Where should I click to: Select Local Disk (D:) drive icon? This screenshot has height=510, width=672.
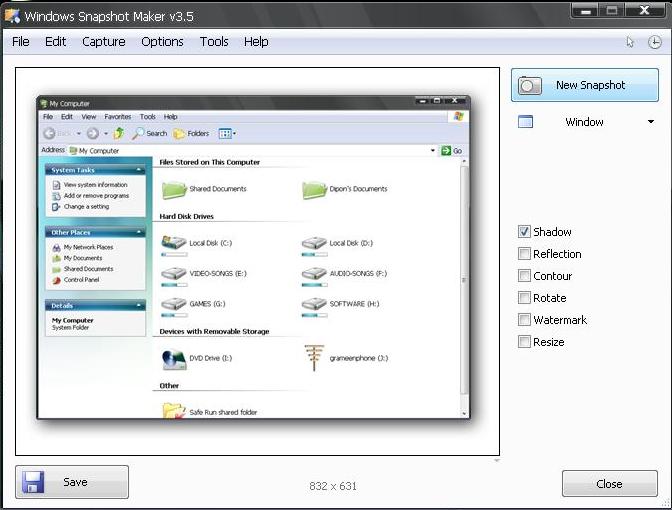(314, 243)
